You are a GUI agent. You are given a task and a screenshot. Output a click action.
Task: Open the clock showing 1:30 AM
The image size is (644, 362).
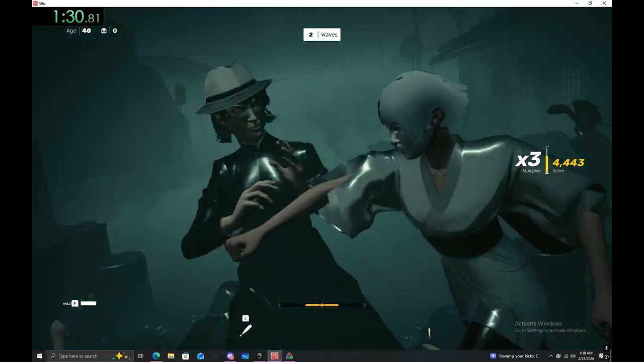point(586,356)
